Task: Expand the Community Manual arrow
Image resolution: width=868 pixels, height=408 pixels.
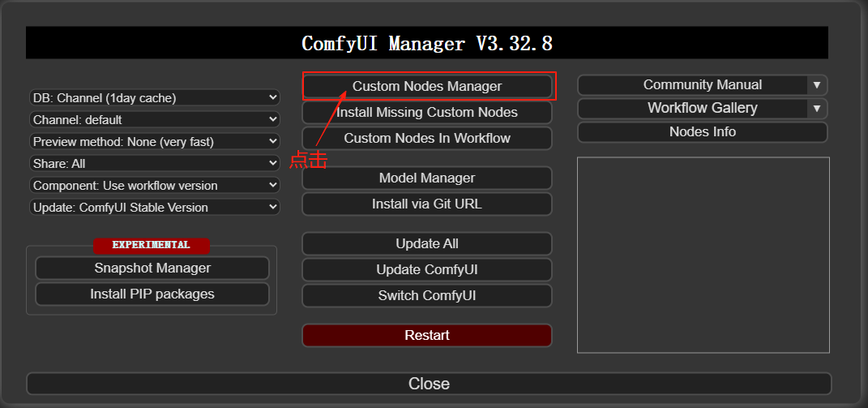Action: [817, 85]
